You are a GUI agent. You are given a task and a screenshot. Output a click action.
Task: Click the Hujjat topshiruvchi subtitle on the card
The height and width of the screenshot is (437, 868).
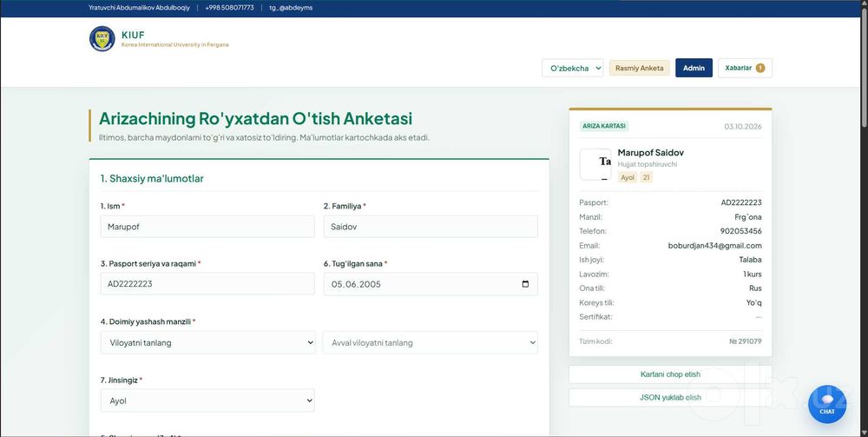648,164
